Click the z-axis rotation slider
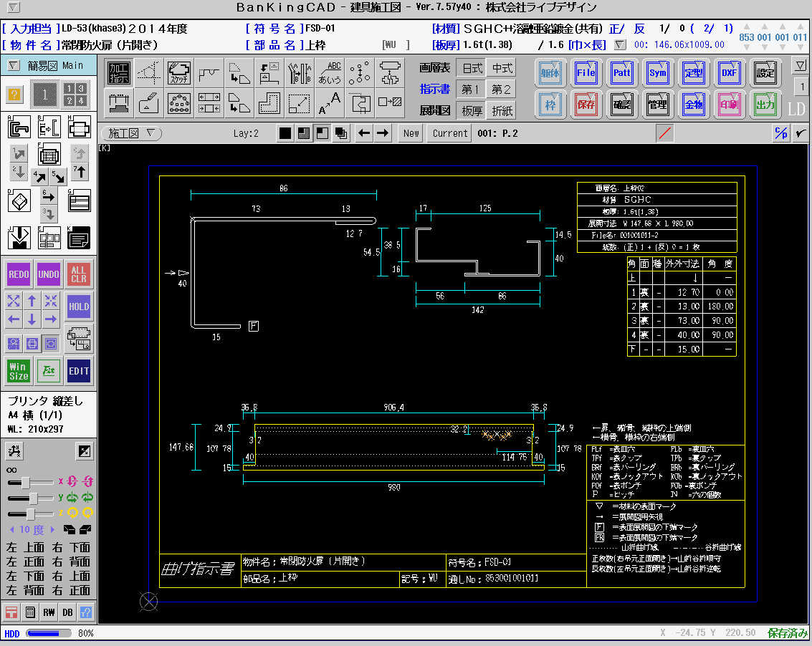Image resolution: width=812 pixels, height=646 pixels. click(x=30, y=514)
